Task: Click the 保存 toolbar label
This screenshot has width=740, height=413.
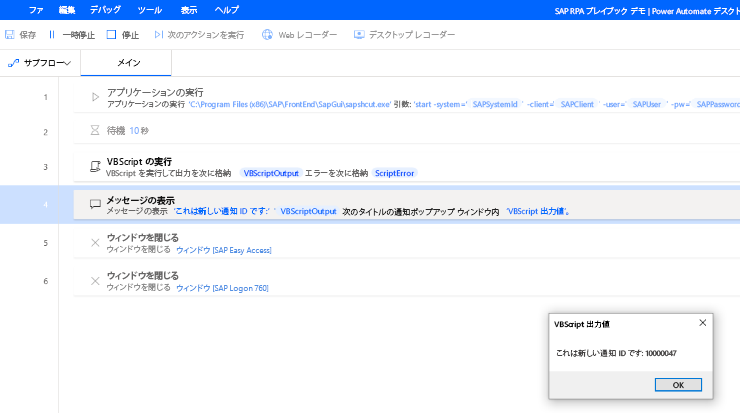Action: (x=27, y=35)
